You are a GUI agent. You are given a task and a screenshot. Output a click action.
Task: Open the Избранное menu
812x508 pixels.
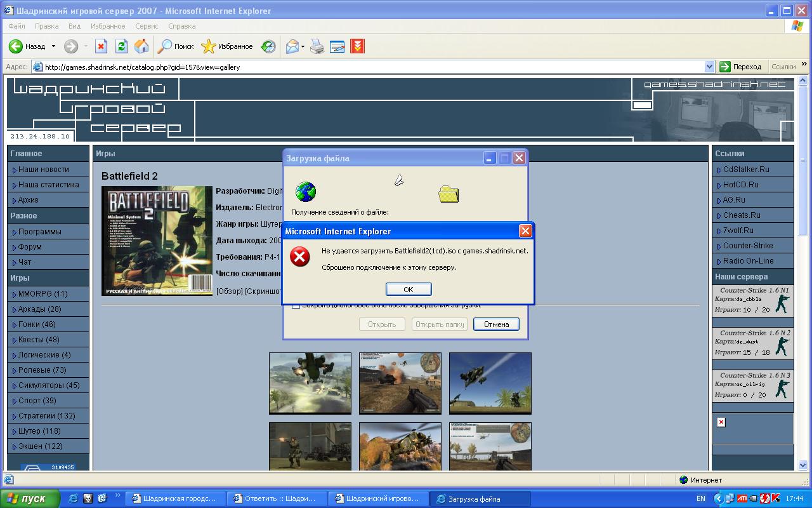(108, 26)
